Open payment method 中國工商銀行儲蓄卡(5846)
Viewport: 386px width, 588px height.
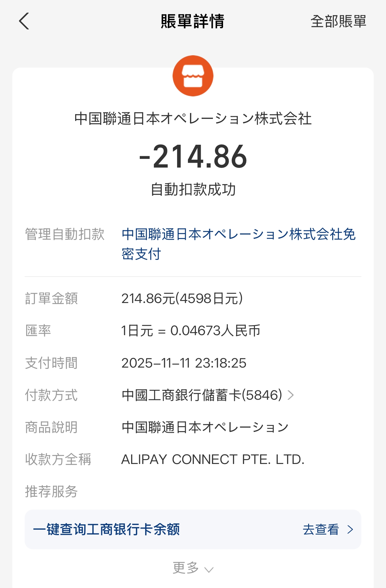tap(202, 395)
